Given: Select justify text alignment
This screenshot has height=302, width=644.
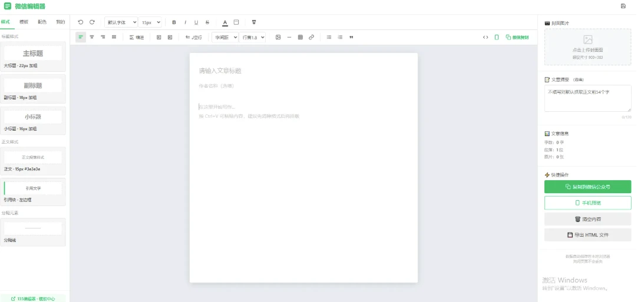Looking at the screenshot, I should [x=114, y=37].
